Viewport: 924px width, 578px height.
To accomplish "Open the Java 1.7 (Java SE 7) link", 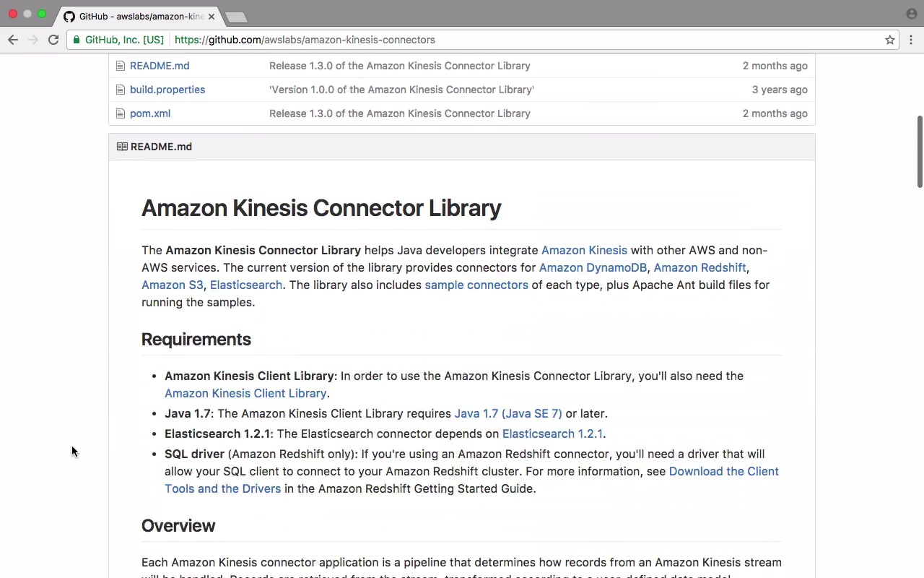I will (x=507, y=413).
